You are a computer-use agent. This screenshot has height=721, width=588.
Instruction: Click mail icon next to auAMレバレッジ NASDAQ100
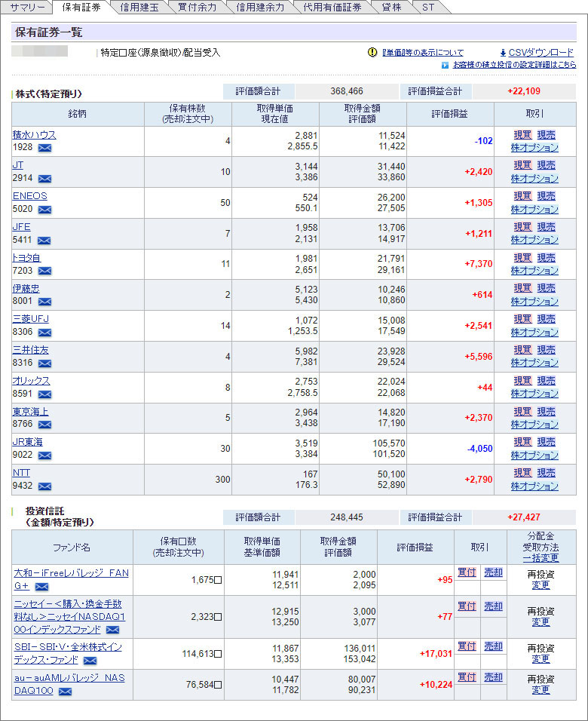[x=65, y=691]
